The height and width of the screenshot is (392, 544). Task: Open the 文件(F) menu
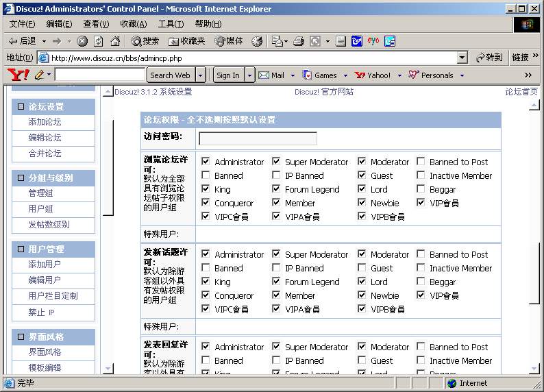tap(22, 24)
